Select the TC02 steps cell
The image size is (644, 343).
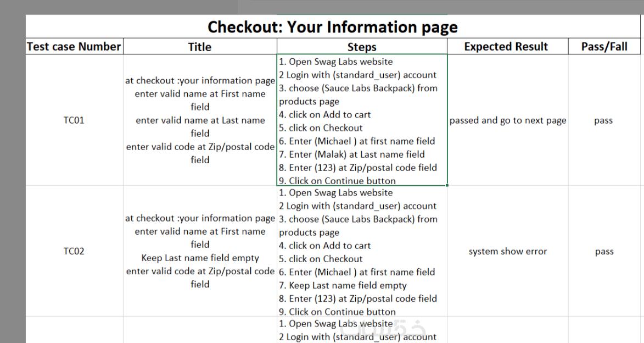pos(362,251)
